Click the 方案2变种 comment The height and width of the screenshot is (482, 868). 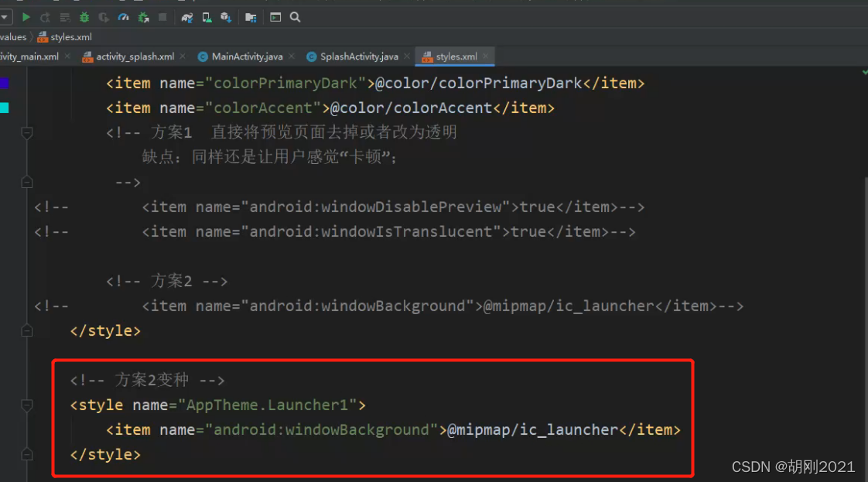coord(147,380)
